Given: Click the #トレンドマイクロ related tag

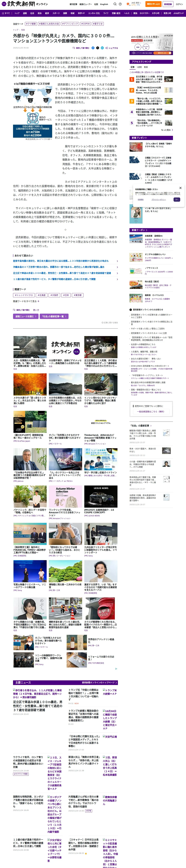Looking at the screenshot, I should click(24, 295).
